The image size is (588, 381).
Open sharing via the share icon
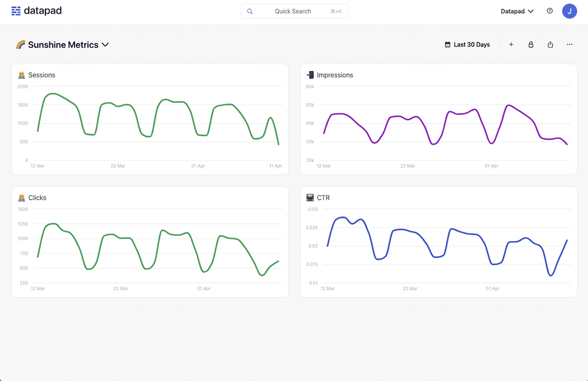550,44
